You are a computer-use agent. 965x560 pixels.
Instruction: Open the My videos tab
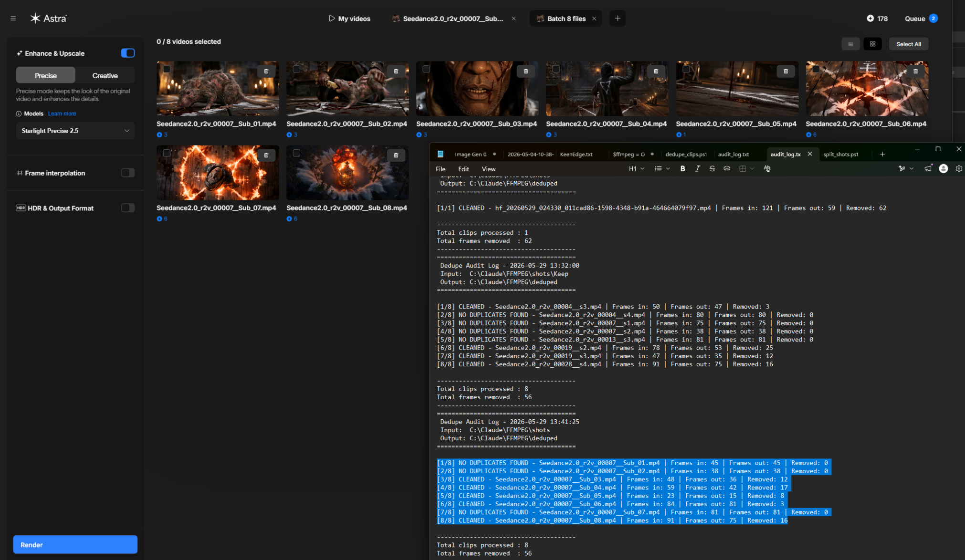click(349, 19)
